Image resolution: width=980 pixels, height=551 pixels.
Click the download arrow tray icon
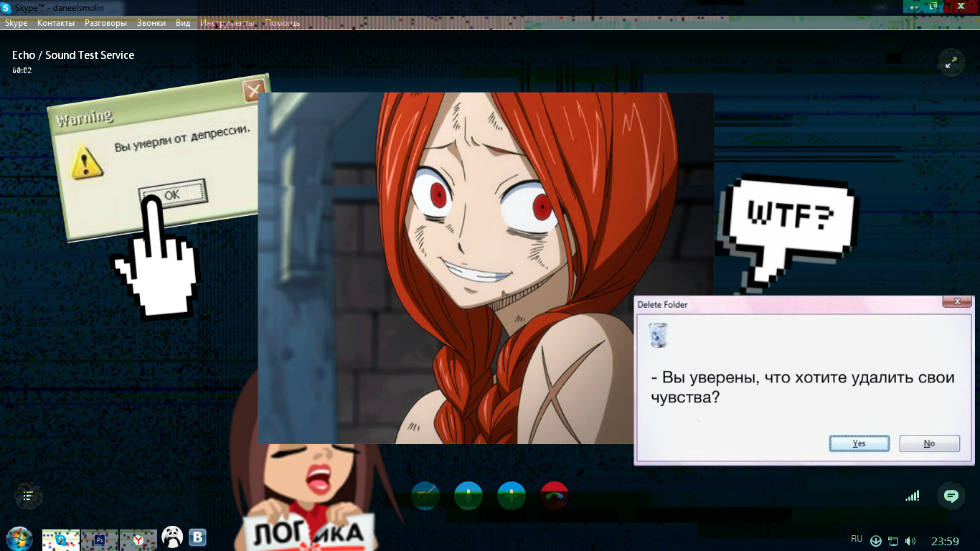point(876,541)
